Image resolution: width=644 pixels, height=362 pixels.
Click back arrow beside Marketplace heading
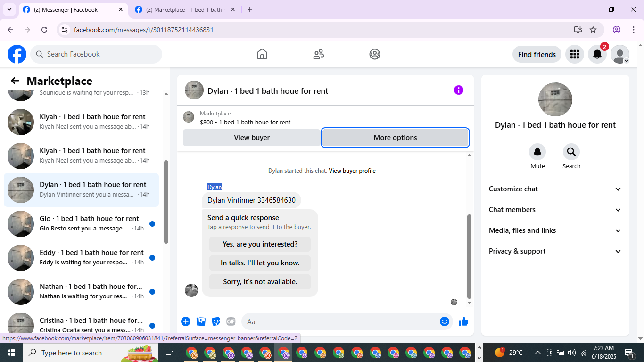(15, 81)
